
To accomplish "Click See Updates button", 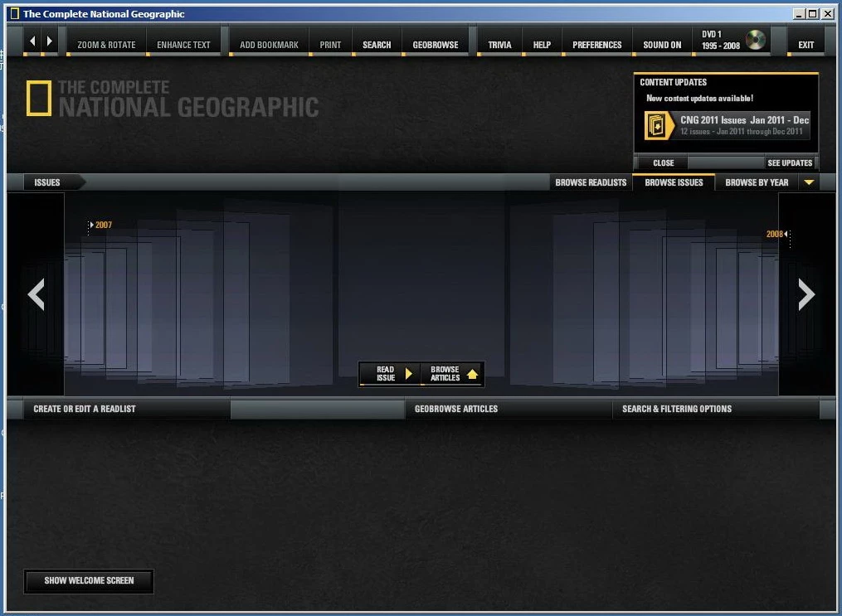I will click(x=790, y=162).
